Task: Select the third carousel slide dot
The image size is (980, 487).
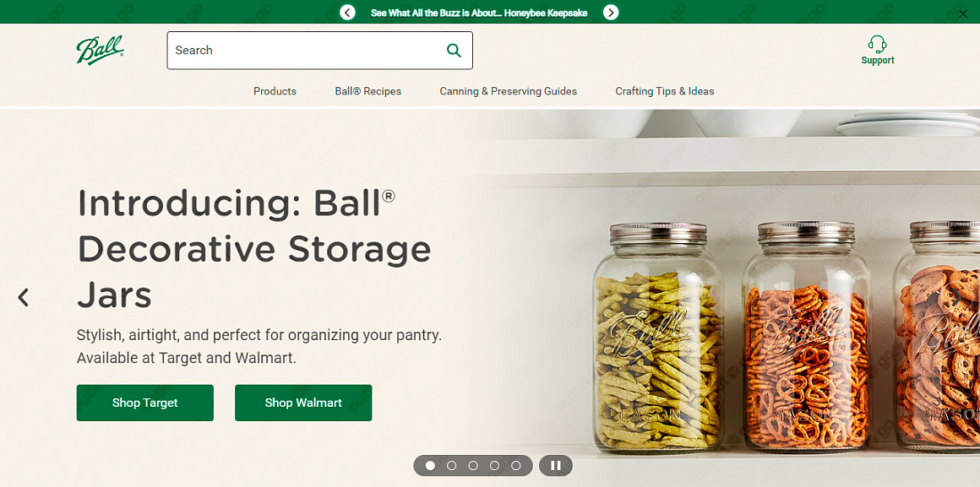Action: (473, 465)
